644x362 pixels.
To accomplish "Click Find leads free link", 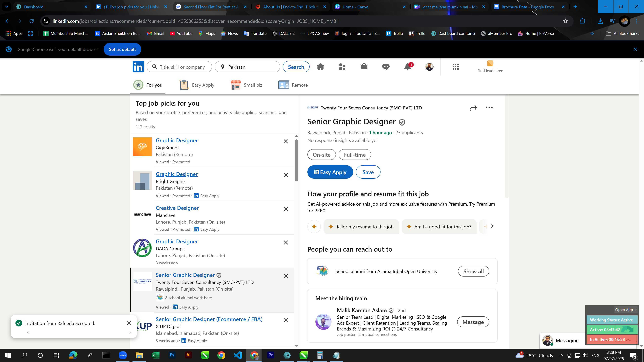I will (x=490, y=67).
